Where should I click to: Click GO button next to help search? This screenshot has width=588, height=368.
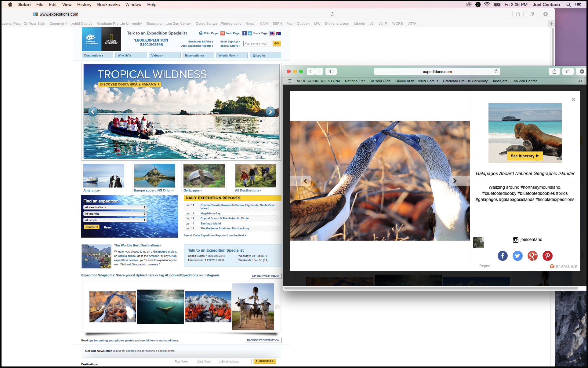click(x=277, y=43)
